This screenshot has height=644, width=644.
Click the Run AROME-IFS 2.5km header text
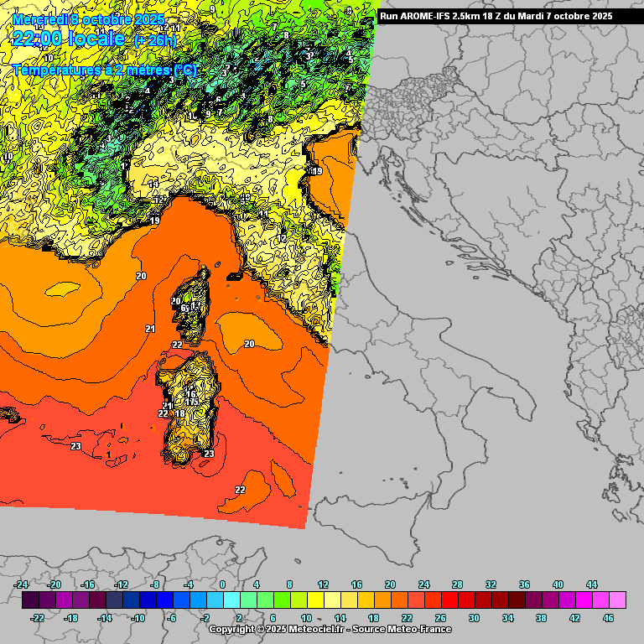(496, 16)
